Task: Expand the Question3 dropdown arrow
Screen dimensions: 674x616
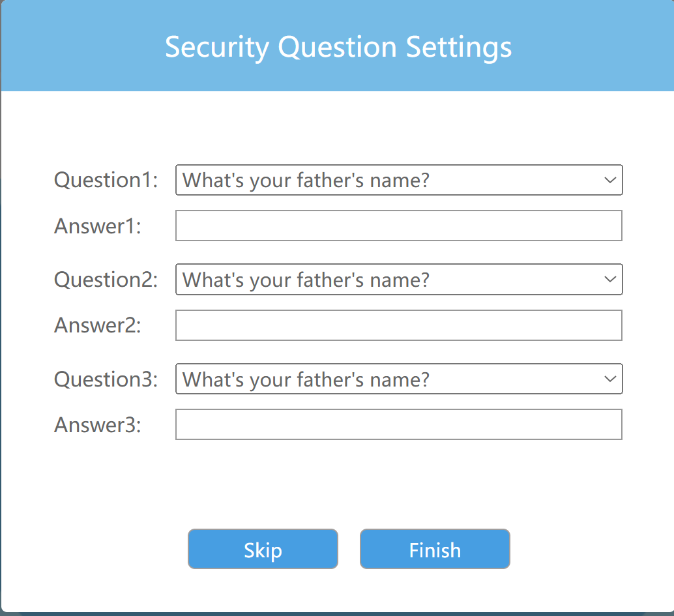Action: click(610, 379)
